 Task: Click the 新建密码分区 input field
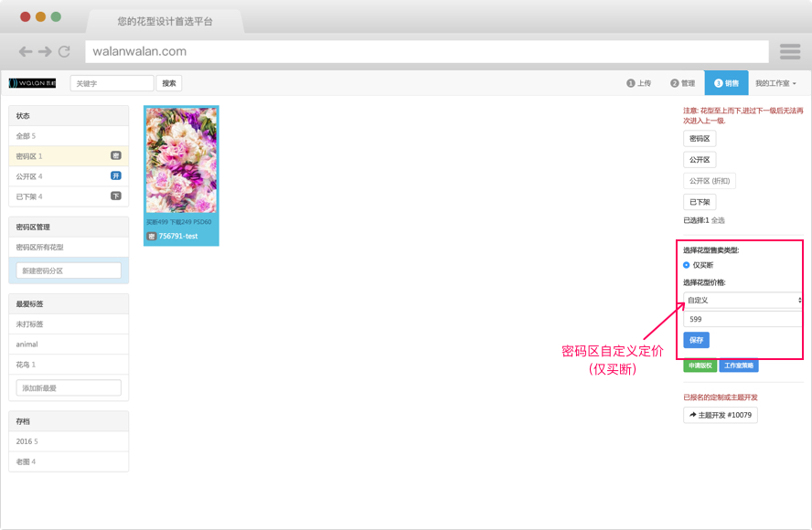[x=69, y=270]
